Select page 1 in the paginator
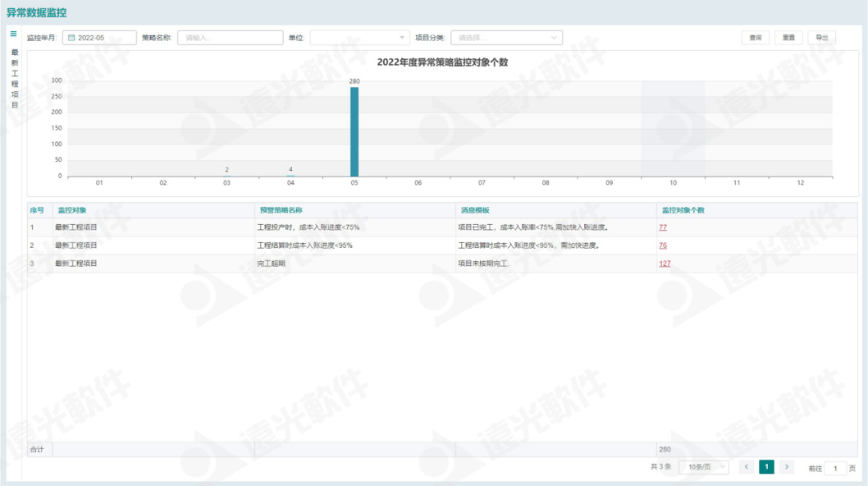 tap(767, 465)
